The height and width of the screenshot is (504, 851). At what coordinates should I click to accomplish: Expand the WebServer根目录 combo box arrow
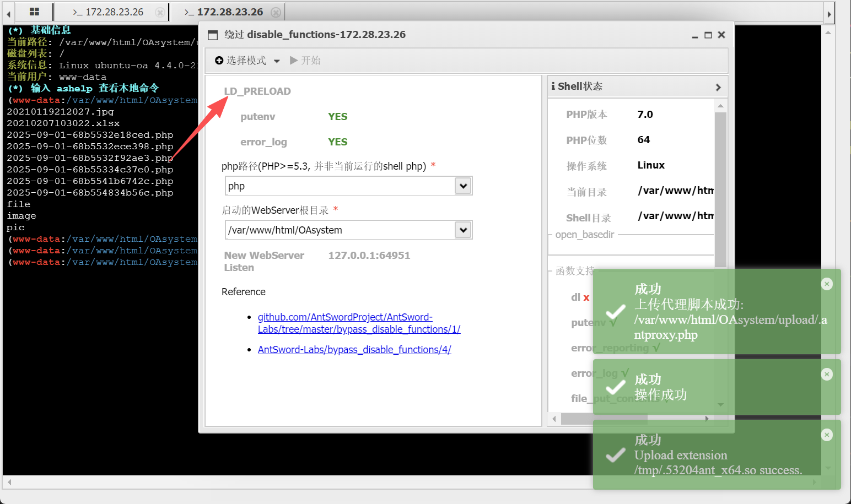tap(464, 230)
